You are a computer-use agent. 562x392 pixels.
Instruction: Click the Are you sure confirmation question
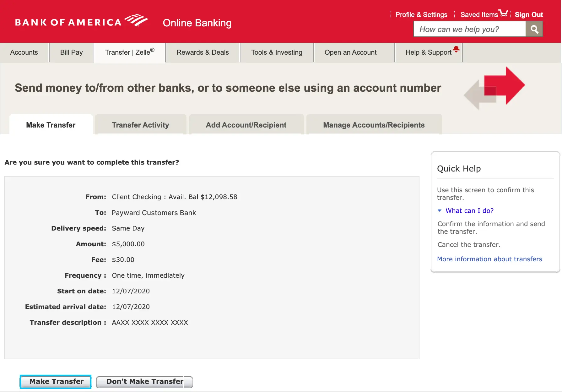[92, 162]
